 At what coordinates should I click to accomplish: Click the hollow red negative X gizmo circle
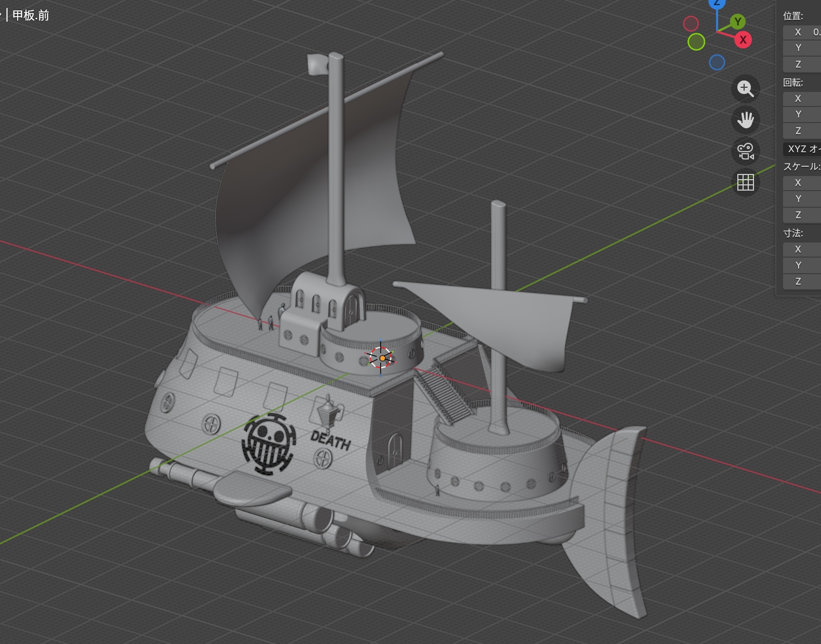click(691, 23)
